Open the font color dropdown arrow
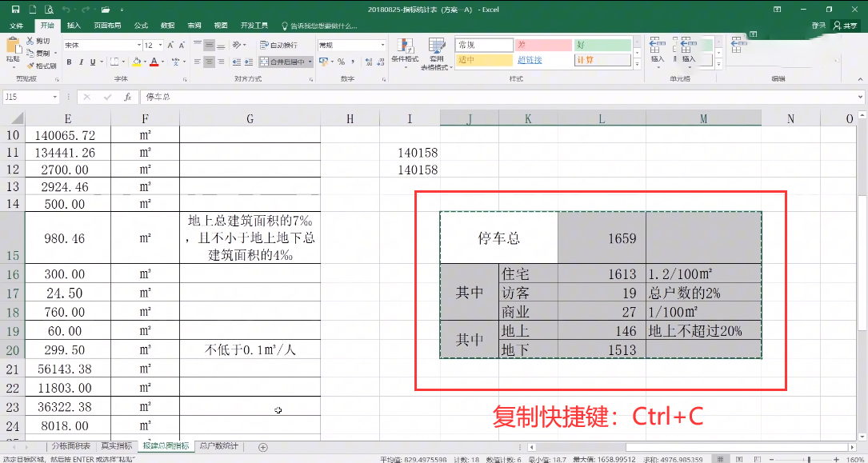The image size is (868, 463). click(162, 62)
